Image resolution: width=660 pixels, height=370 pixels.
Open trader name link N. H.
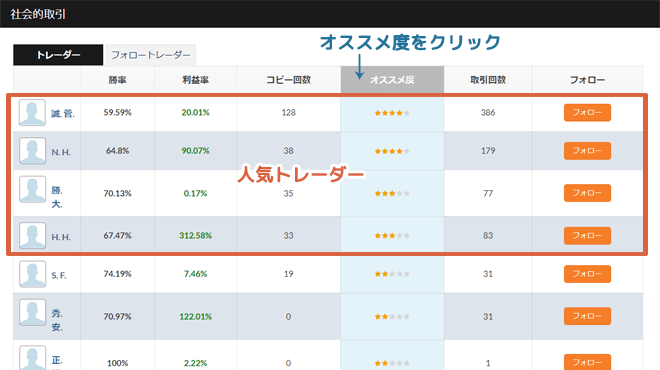tap(61, 152)
